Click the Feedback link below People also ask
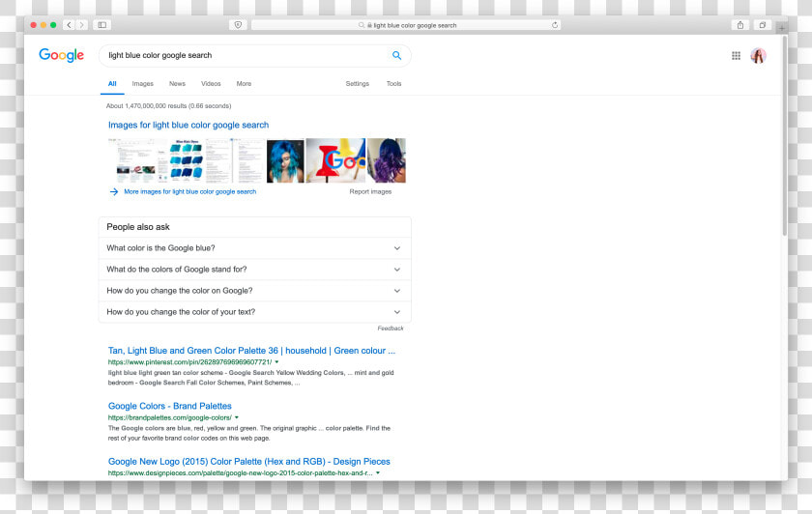 tap(391, 328)
